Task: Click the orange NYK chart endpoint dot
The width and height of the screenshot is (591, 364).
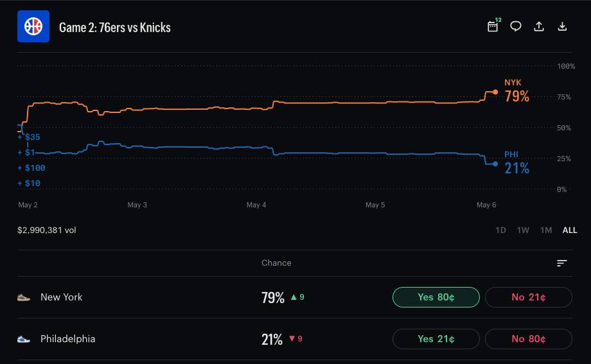Action: (495, 92)
